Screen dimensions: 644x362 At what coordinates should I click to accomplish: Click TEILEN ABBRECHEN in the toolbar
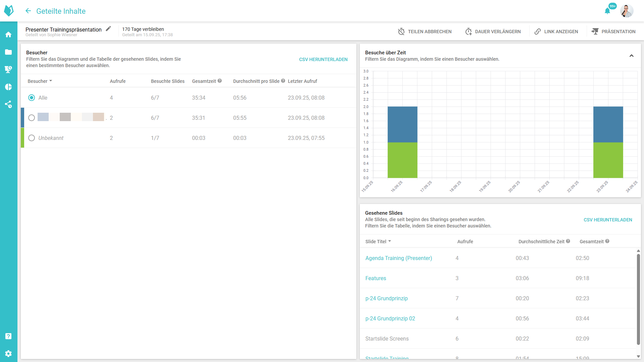tap(425, 32)
